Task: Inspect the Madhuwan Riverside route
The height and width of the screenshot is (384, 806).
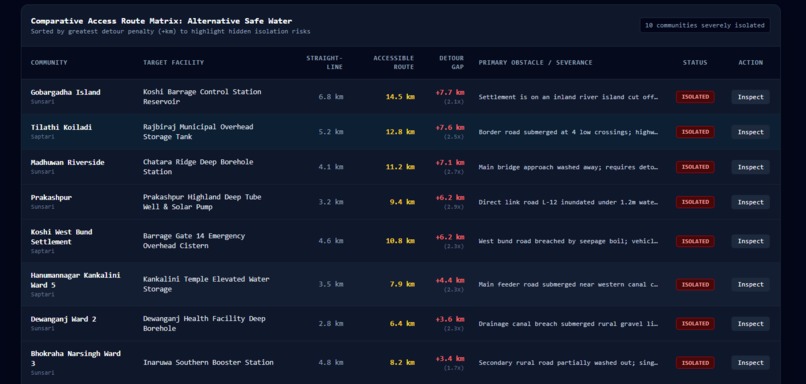Action: tap(750, 167)
